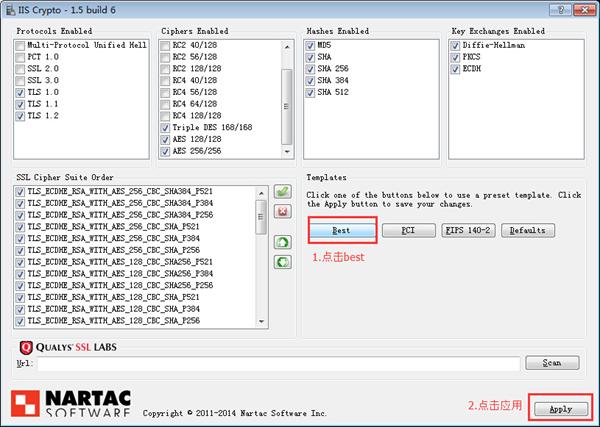Image resolution: width=600 pixels, height=427 pixels.
Task: Move selected cipher suite down with arrow icon
Action: click(x=282, y=261)
